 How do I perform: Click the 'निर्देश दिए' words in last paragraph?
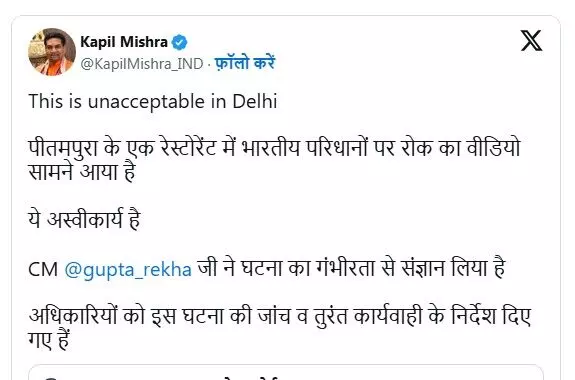click(491, 315)
